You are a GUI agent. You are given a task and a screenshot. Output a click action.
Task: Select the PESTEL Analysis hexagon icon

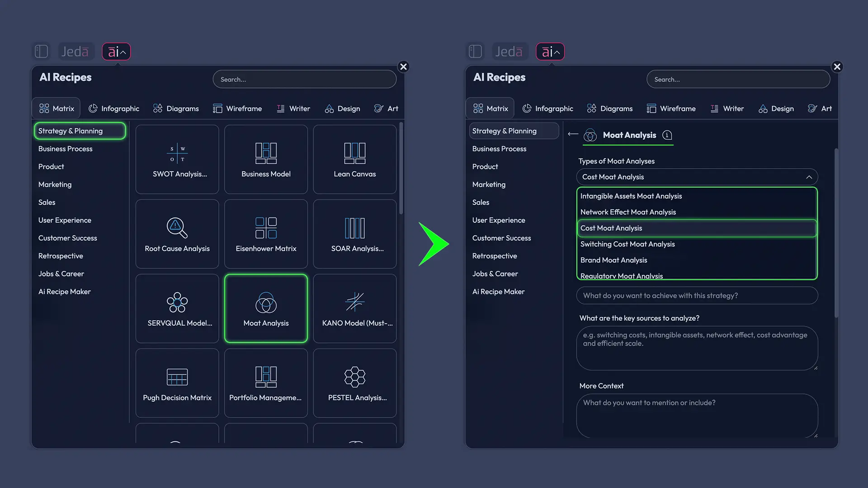point(355,377)
